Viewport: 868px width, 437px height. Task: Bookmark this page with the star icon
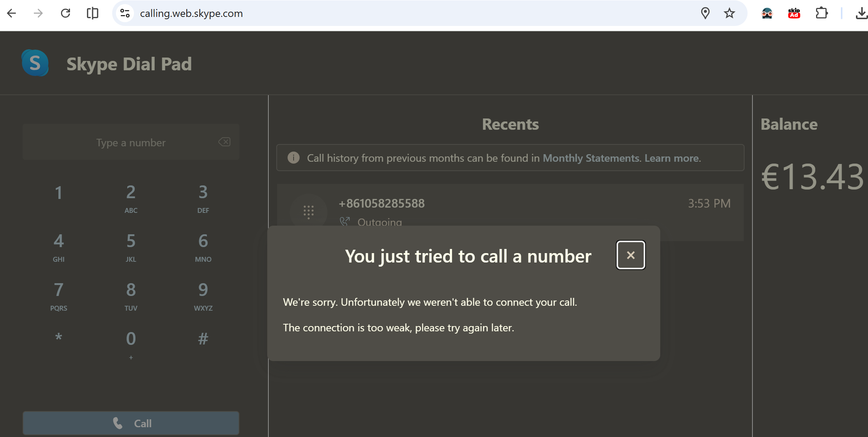[729, 14]
